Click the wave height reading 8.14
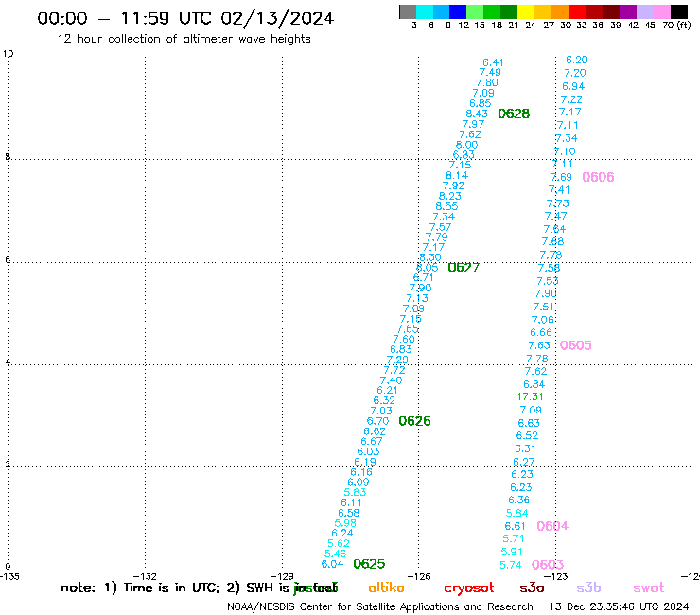The image size is (700, 615). (x=457, y=176)
